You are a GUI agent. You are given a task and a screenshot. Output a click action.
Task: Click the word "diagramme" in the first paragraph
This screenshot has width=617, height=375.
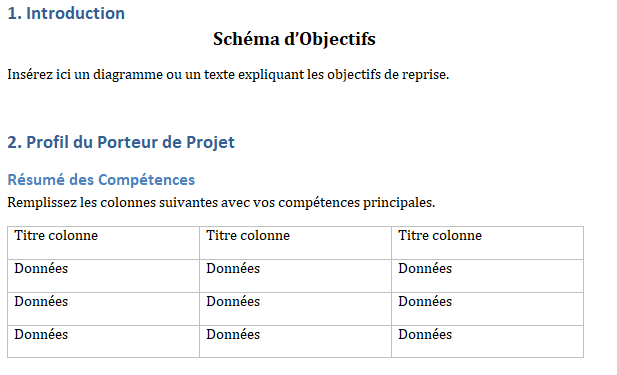coord(128,74)
